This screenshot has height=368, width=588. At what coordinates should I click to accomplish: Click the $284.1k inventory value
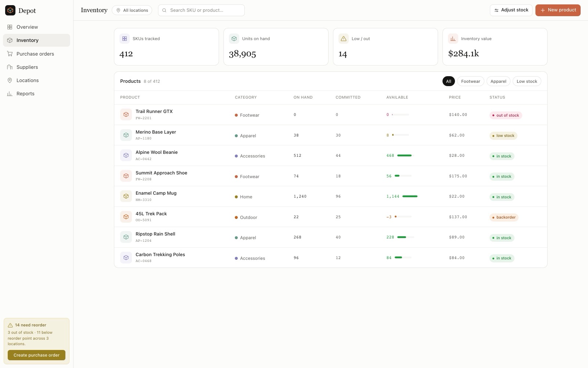(463, 54)
